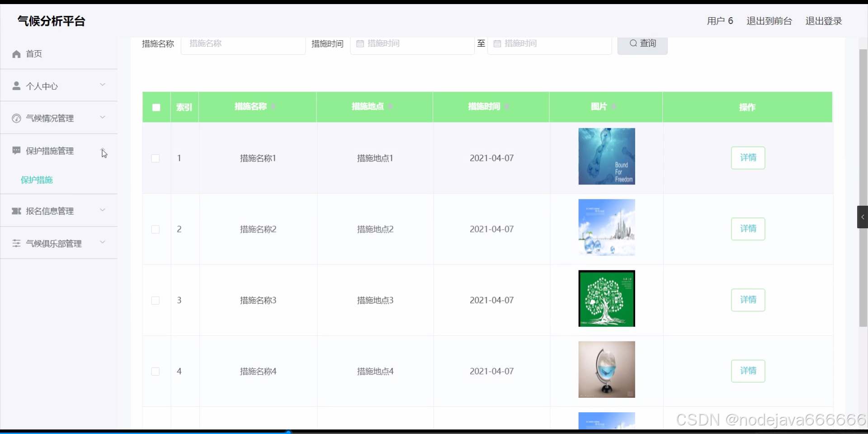Click the 用户 6 label in header

pos(720,21)
